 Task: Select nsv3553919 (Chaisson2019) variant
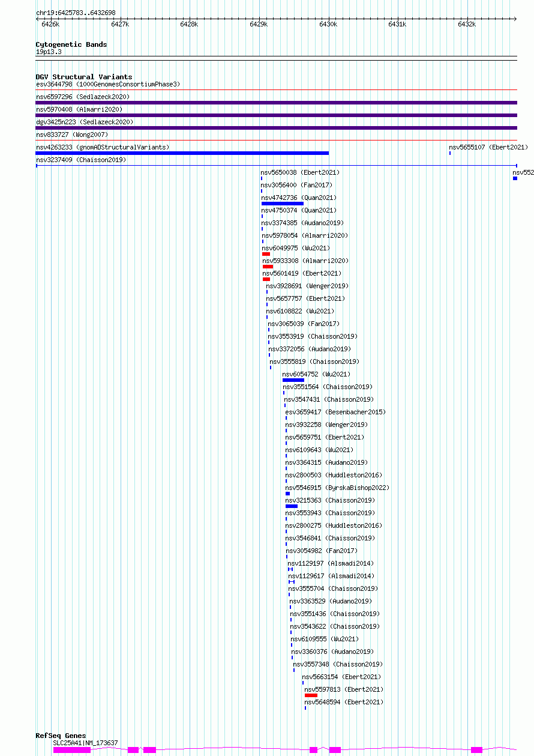click(313, 336)
